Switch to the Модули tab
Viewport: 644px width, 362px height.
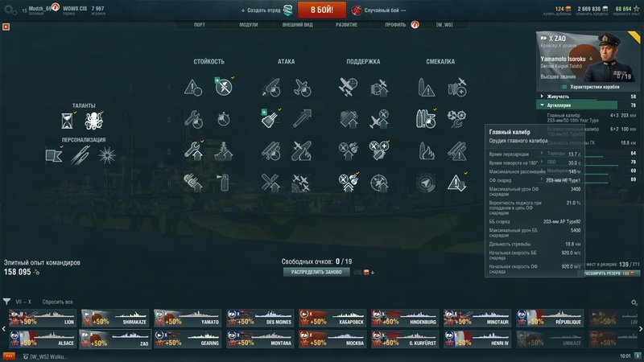tap(249, 25)
